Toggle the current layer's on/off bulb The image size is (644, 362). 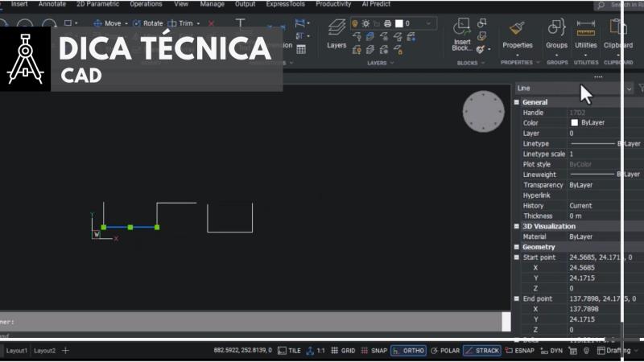click(355, 23)
